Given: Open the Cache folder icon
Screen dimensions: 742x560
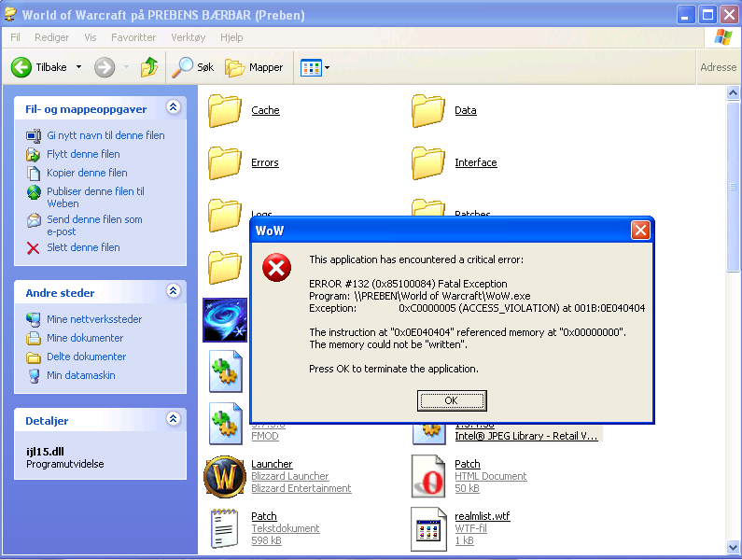Looking at the screenshot, I should tap(224, 111).
